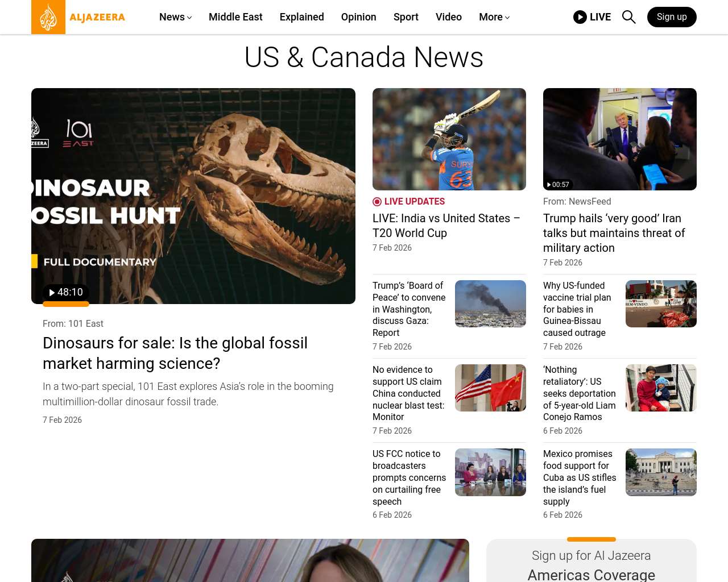This screenshot has height=582, width=728.
Task: Open 'Mexico promises food support for Cuba' article
Action: (x=580, y=477)
